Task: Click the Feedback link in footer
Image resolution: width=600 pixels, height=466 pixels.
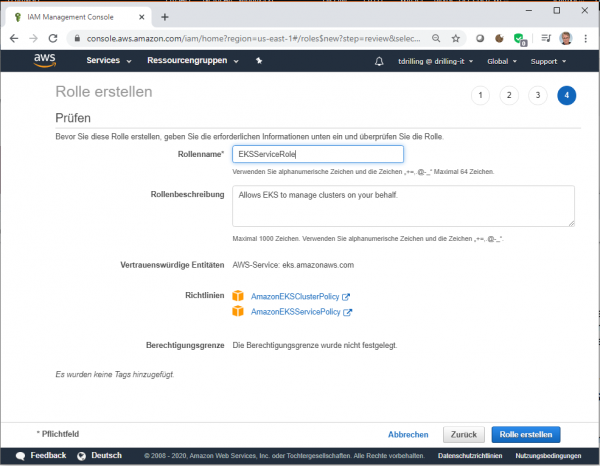Action: [x=48, y=455]
